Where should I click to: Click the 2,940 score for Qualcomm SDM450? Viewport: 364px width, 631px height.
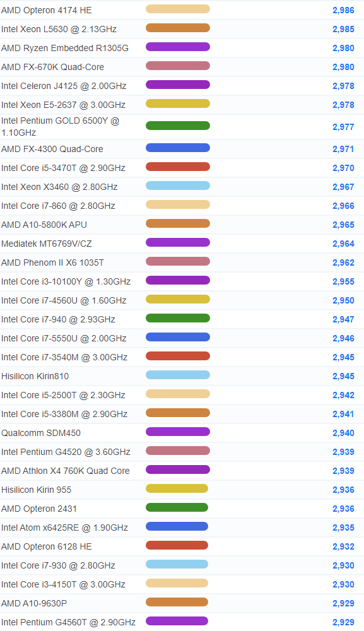(343, 433)
